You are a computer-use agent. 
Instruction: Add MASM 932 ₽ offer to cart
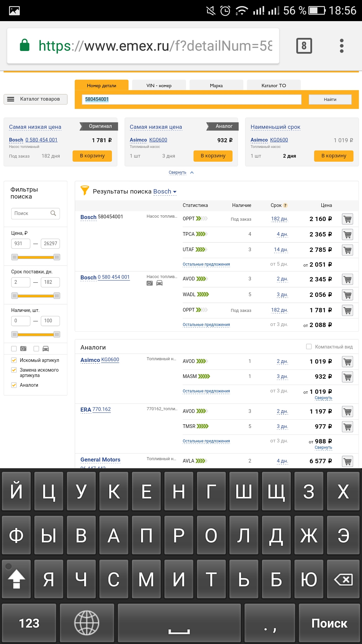click(348, 377)
